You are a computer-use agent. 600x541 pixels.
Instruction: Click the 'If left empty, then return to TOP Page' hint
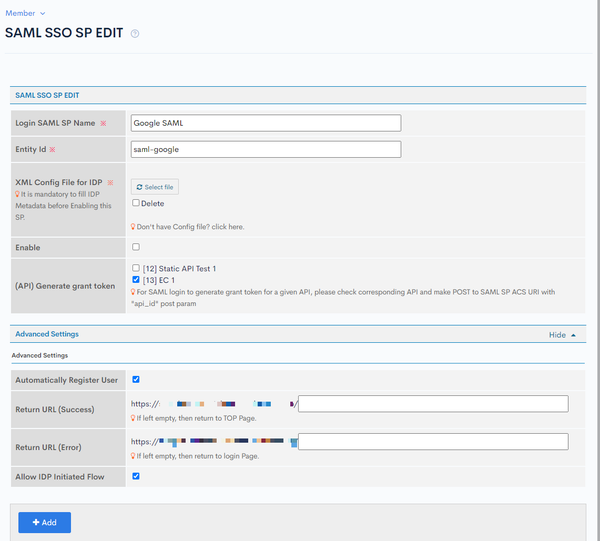[x=196, y=418]
